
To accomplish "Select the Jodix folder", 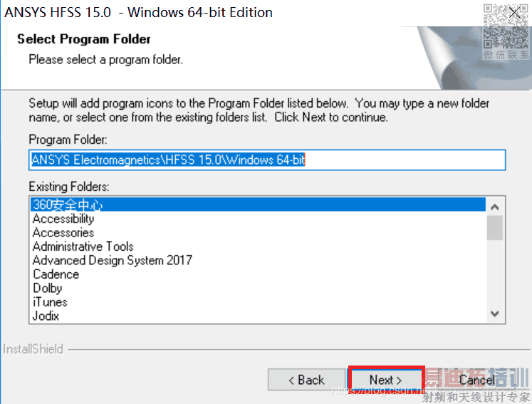I will coord(46,316).
